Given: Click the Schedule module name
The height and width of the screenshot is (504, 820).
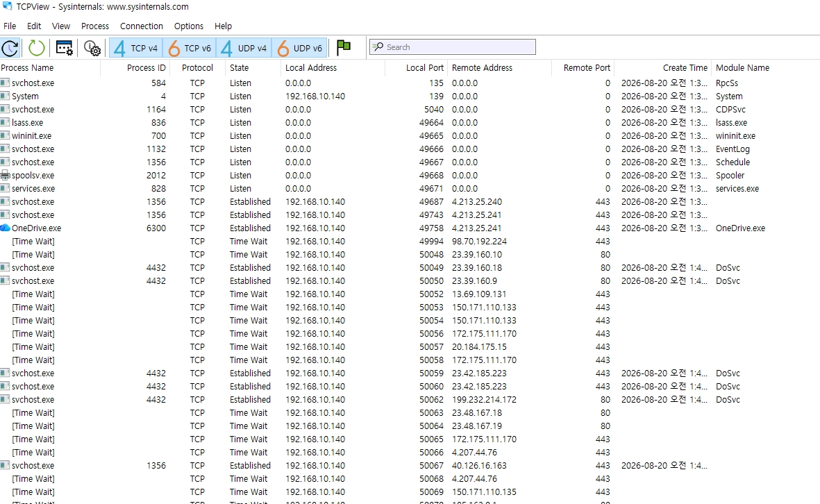Looking at the screenshot, I should point(733,162).
